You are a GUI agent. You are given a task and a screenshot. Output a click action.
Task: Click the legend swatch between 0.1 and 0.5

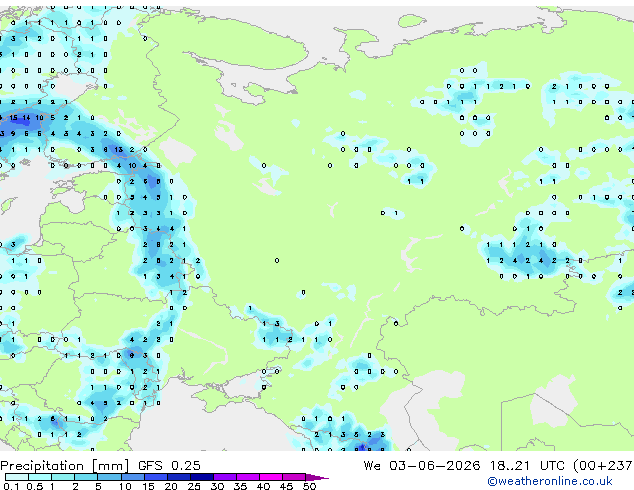click(x=17, y=477)
